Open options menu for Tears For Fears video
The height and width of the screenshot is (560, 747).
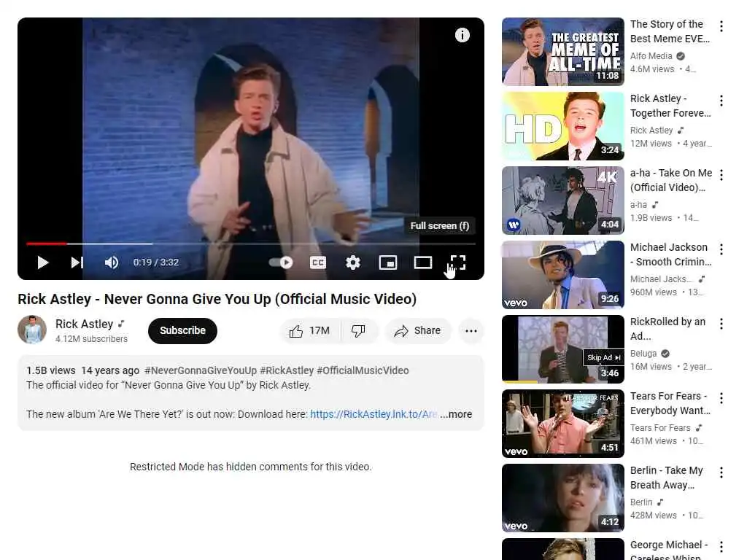pos(721,398)
